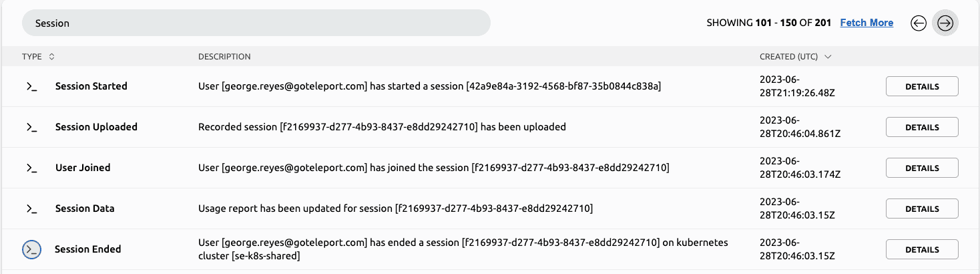This screenshot has width=980, height=274.
Task: View details of User Joined event
Action: [921, 168]
